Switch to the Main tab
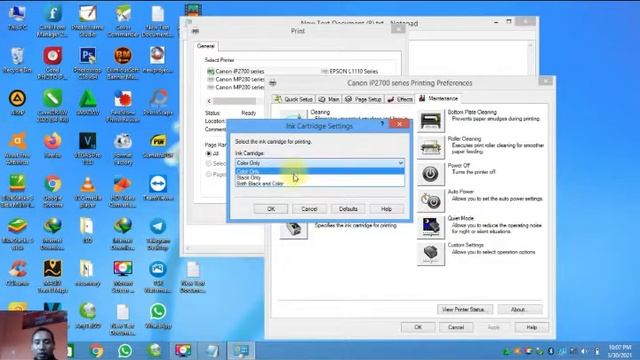This screenshot has width=640, height=360. 329,99
